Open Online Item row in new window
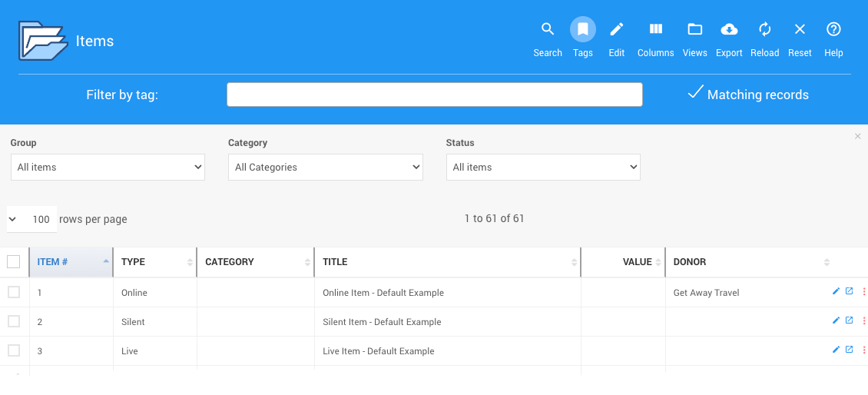This screenshot has height=395, width=868. click(x=849, y=291)
